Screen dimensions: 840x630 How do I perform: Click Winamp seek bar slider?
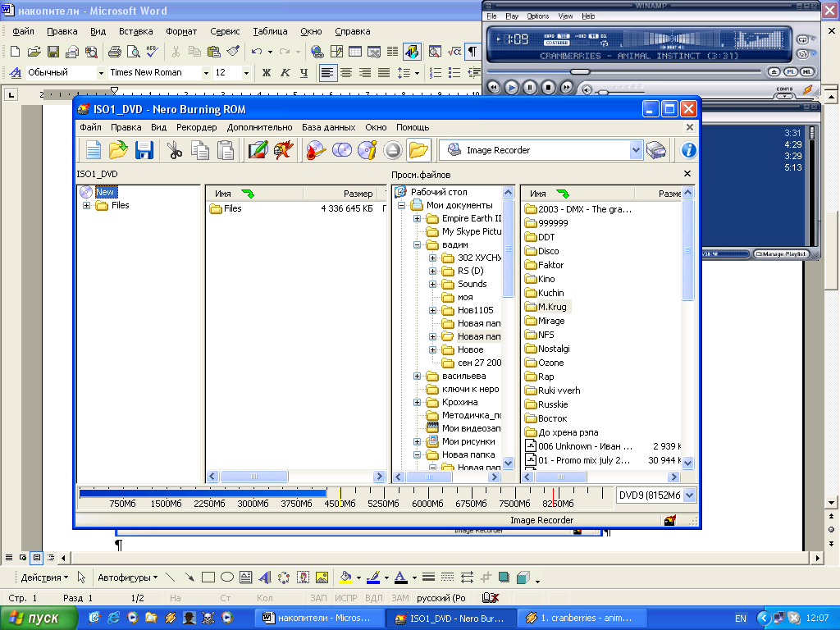pos(580,72)
